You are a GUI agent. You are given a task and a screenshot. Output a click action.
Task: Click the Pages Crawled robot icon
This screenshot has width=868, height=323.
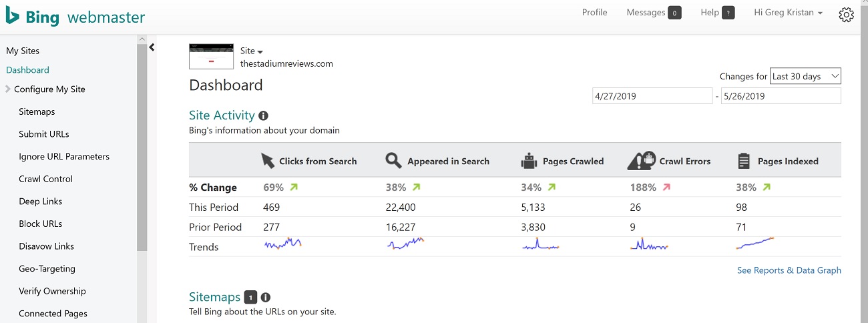(x=529, y=161)
